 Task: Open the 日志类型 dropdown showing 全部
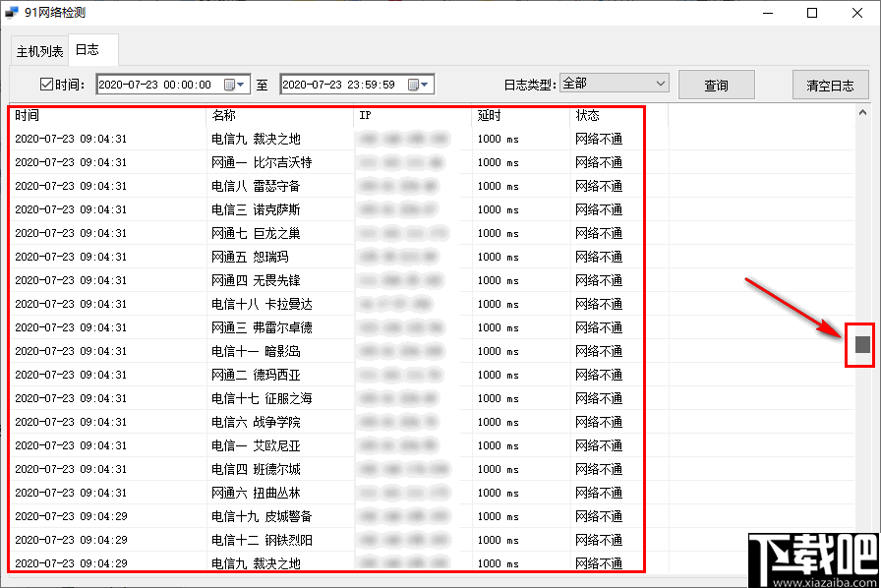coord(615,84)
